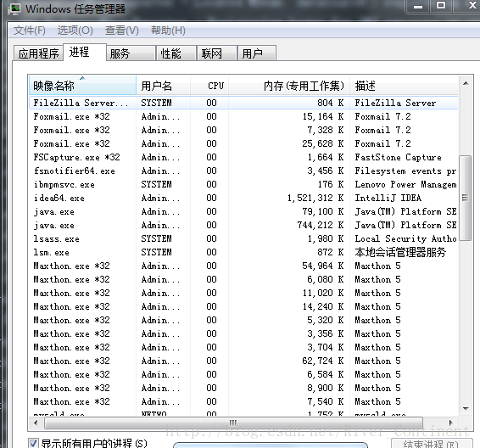
Task: Select java.exe process using 744,212 K
Action: pyautogui.click(x=243, y=225)
